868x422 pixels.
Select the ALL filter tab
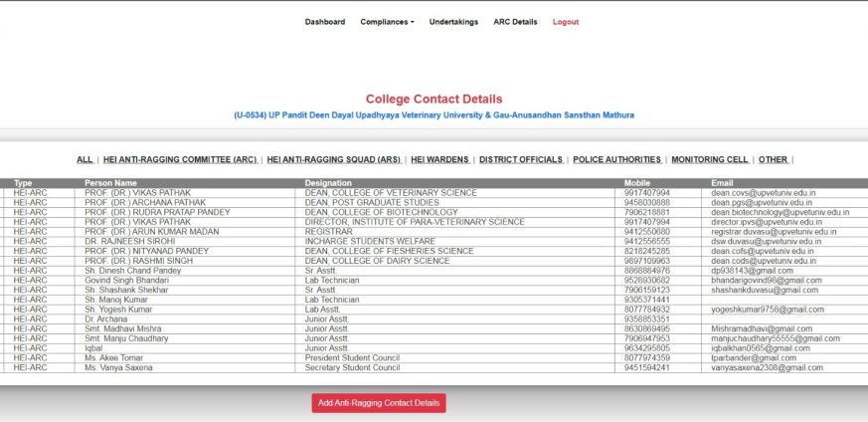[85, 159]
